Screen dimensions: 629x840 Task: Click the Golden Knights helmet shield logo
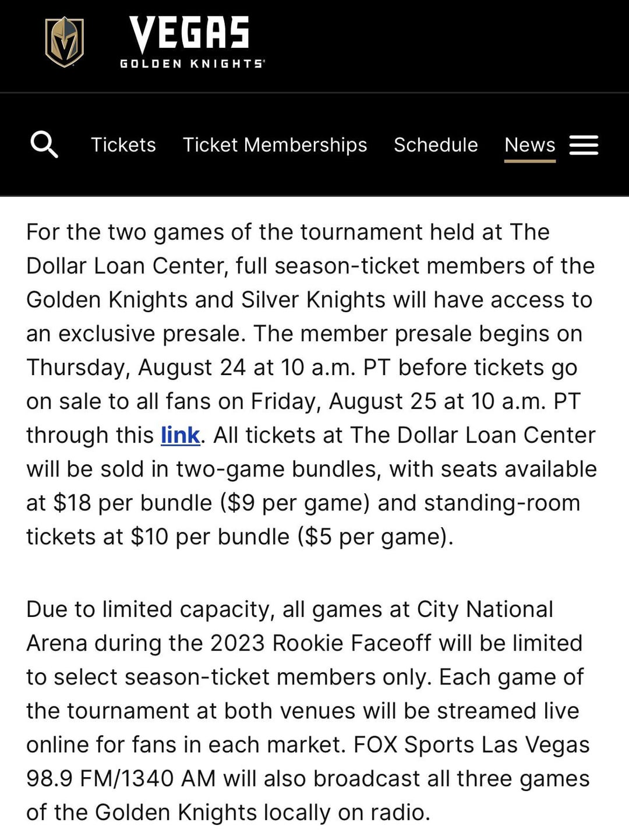pyautogui.click(x=64, y=41)
